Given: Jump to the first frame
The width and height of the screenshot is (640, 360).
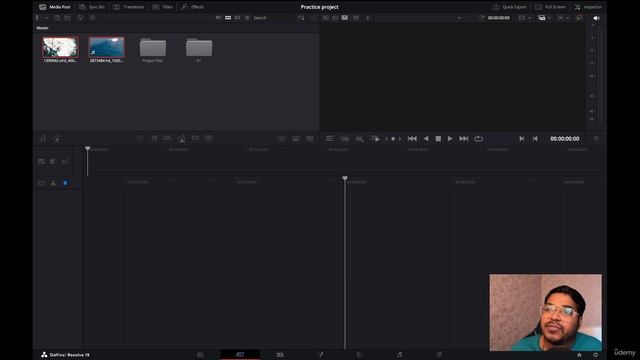Looking at the screenshot, I should (412, 139).
